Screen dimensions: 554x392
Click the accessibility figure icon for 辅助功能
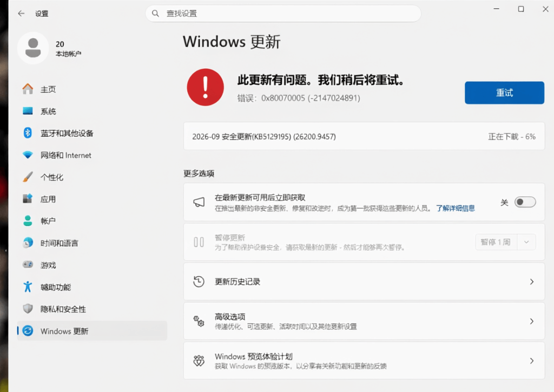[x=28, y=287]
